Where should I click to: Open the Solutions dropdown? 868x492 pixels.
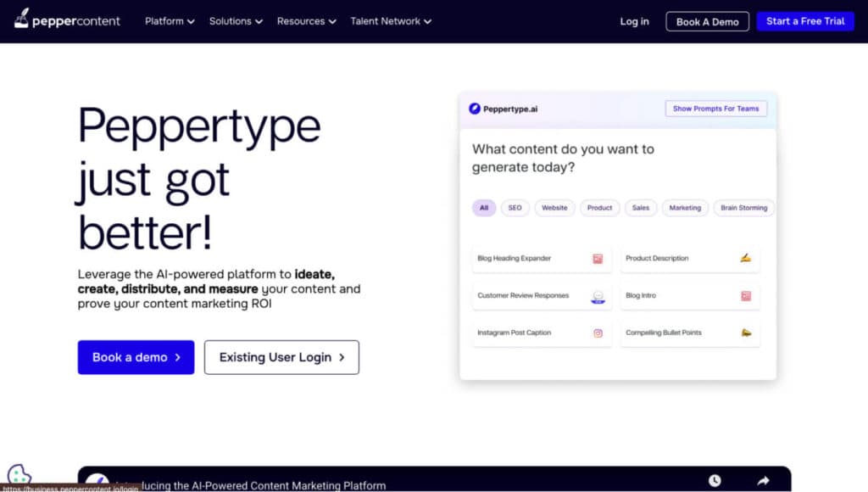(235, 21)
